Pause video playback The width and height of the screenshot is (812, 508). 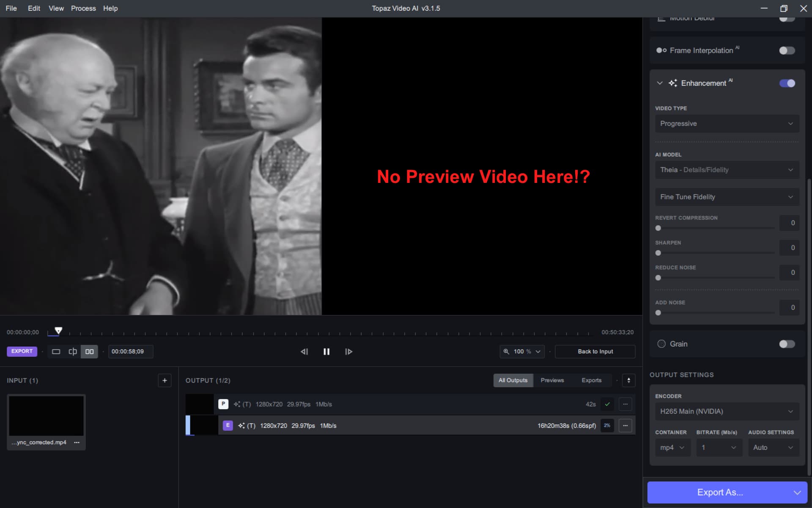pos(326,351)
